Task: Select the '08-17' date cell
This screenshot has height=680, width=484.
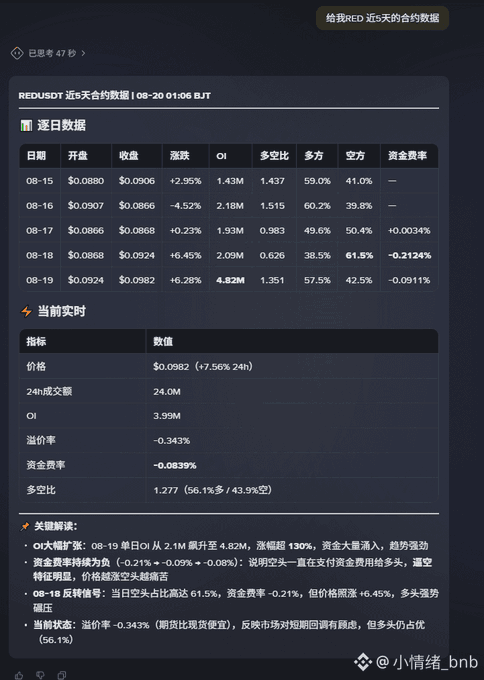Action: click(39, 231)
